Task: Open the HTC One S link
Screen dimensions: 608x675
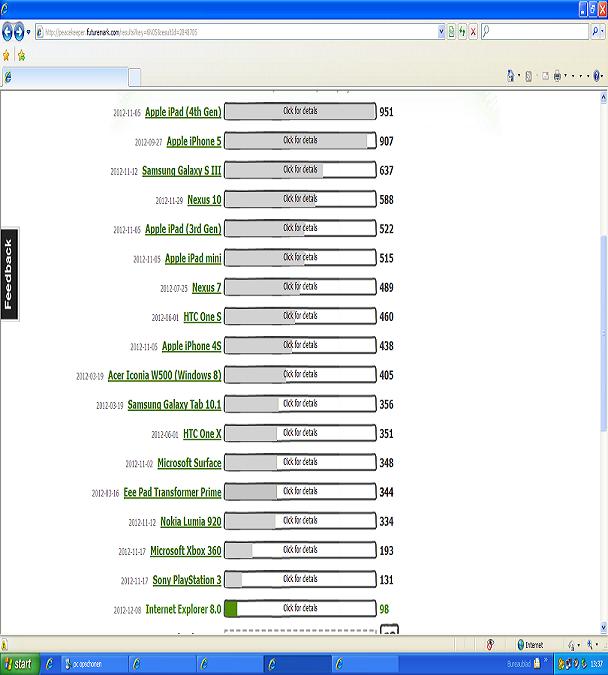Action: click(x=202, y=317)
